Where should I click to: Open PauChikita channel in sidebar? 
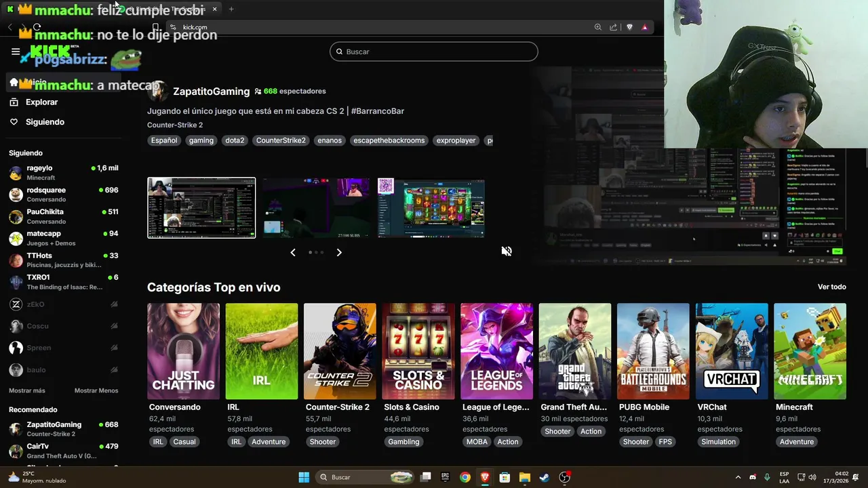coord(64,216)
